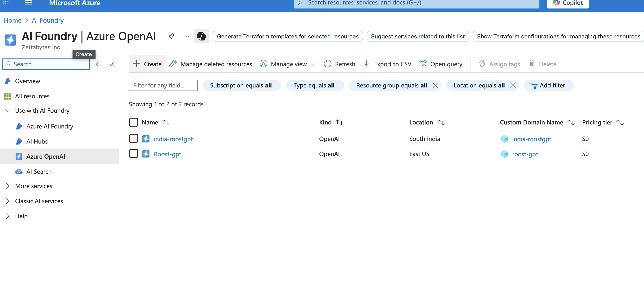The width and height of the screenshot is (644, 289).
Task: Click AI Foundry breadcrumb link
Action: point(47,20)
